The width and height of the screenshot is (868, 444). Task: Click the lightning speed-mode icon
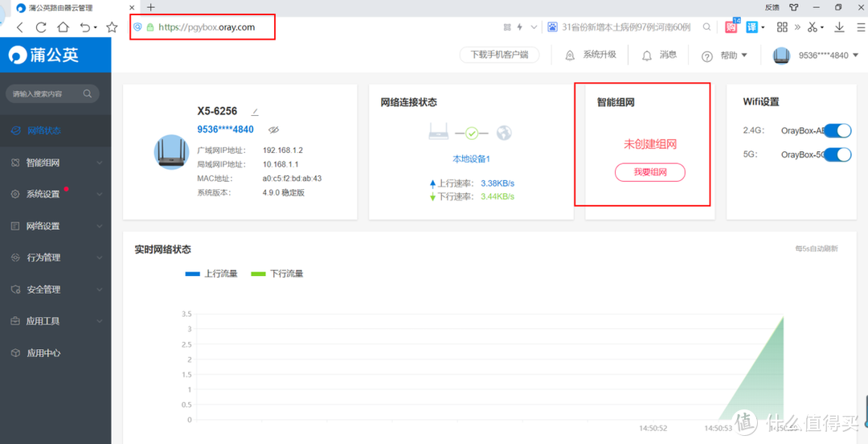click(520, 27)
